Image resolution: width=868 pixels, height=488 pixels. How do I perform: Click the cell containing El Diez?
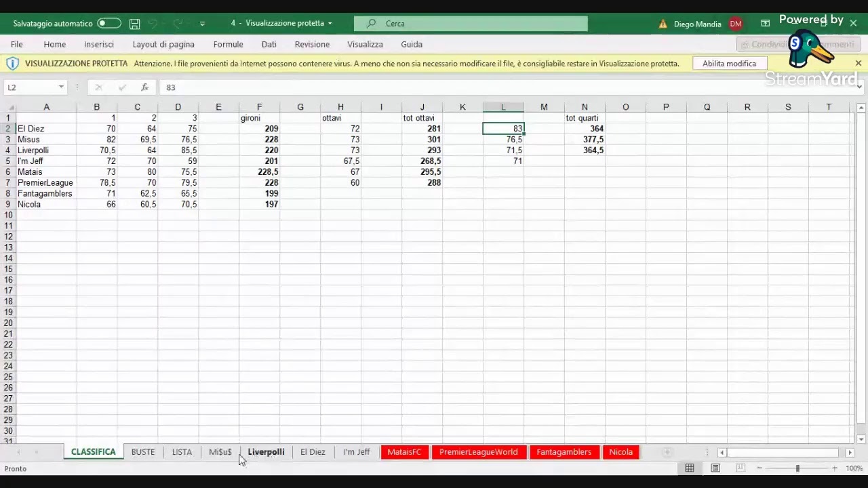click(46, 129)
